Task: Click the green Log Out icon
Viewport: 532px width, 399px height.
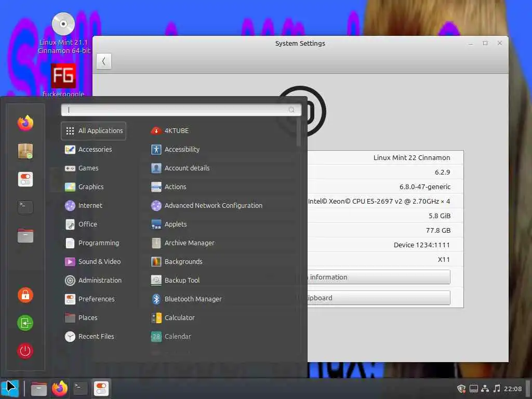Action: [25, 323]
